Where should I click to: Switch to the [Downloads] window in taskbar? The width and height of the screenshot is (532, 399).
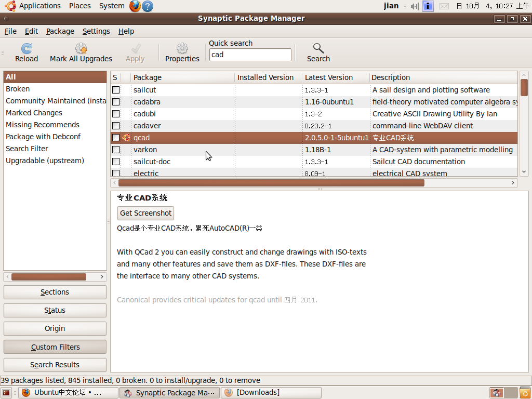click(271, 393)
